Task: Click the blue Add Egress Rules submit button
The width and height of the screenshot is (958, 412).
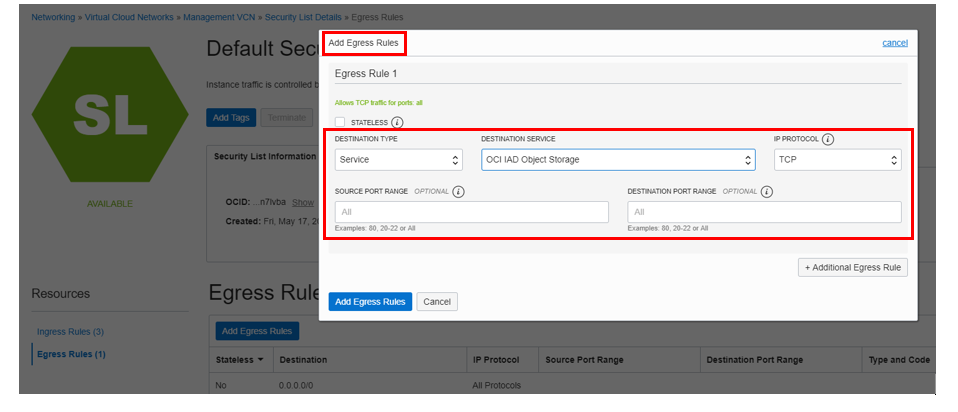Action: (x=370, y=301)
